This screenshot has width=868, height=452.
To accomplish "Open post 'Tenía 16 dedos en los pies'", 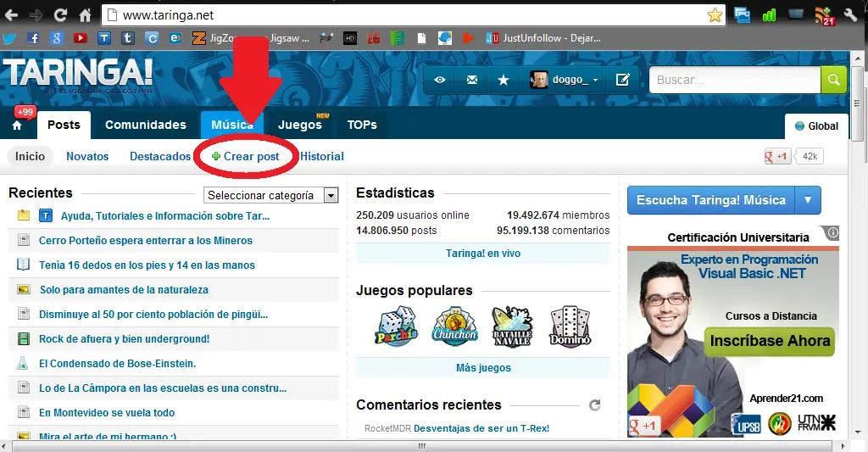I will click(x=147, y=265).
